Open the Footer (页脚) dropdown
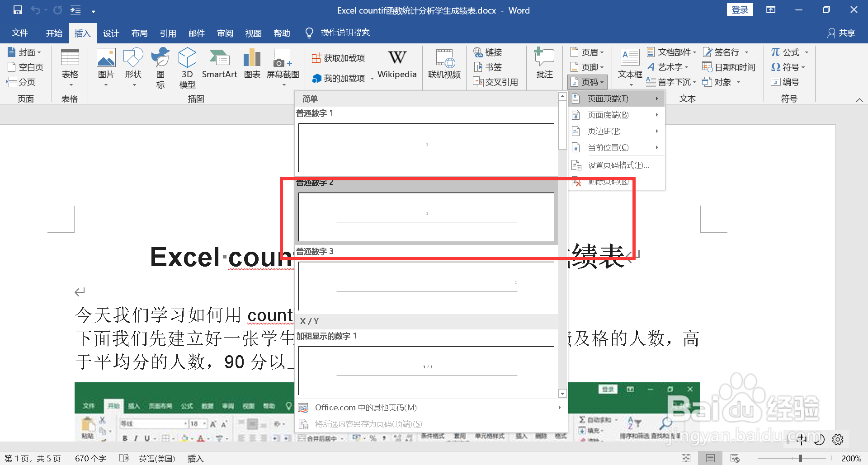The width and height of the screenshot is (868, 465). click(587, 67)
